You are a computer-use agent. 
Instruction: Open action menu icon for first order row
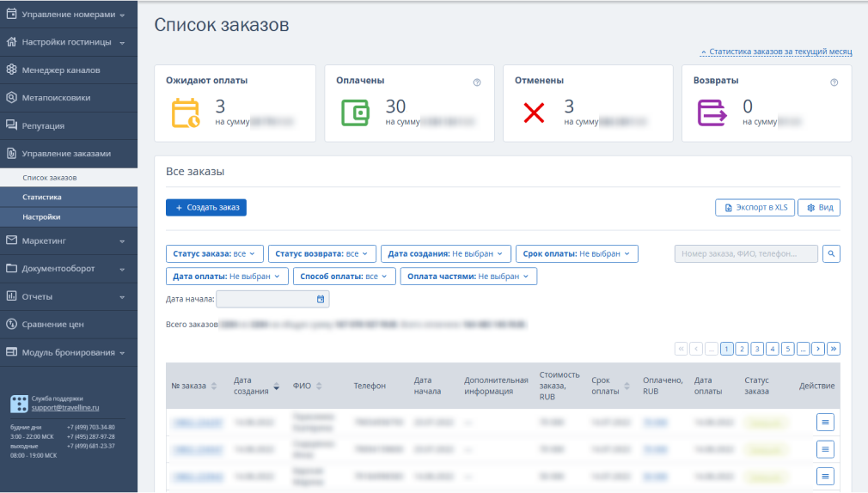(825, 423)
